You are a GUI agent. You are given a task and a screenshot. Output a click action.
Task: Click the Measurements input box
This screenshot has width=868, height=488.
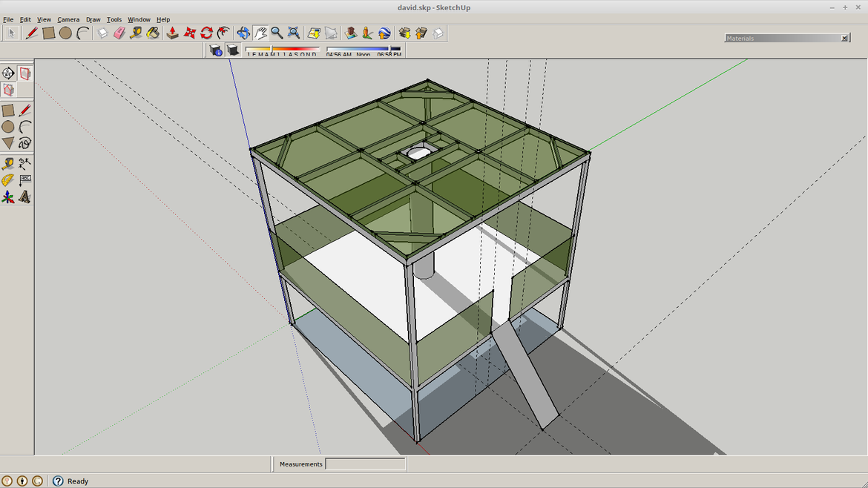365,464
